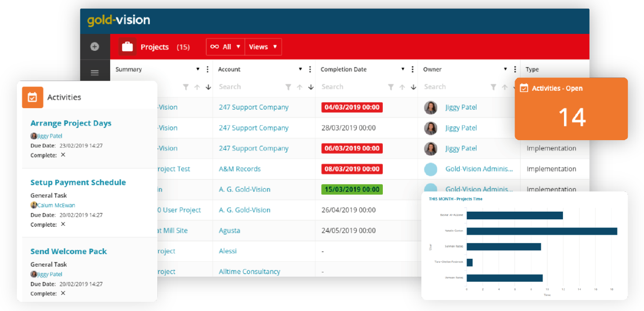Open the hamburger menu icon in sidebar
The width and height of the screenshot is (644, 311).
pos(95,72)
